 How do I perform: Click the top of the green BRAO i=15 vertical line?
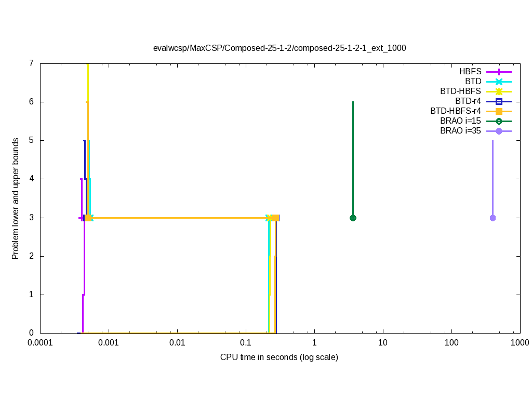coord(353,102)
